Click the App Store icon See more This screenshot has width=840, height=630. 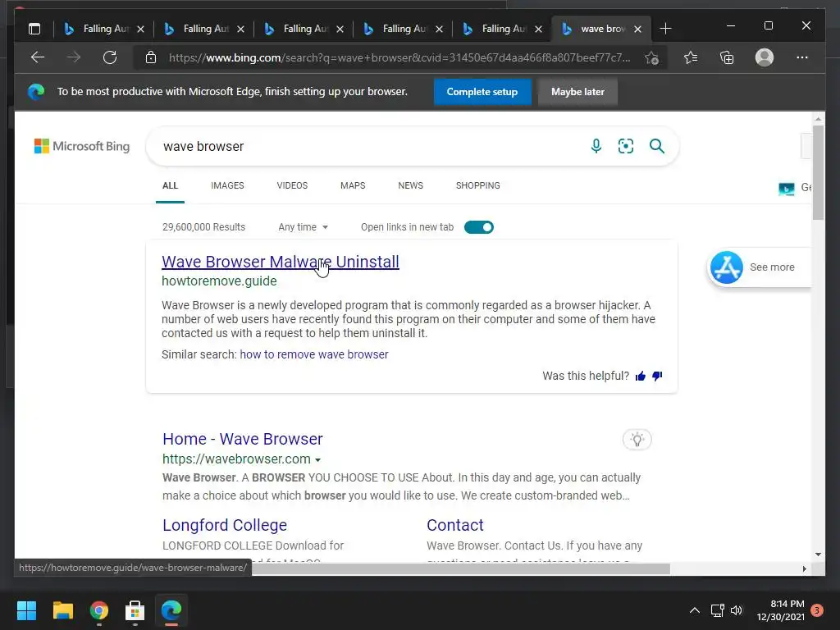pos(727,267)
